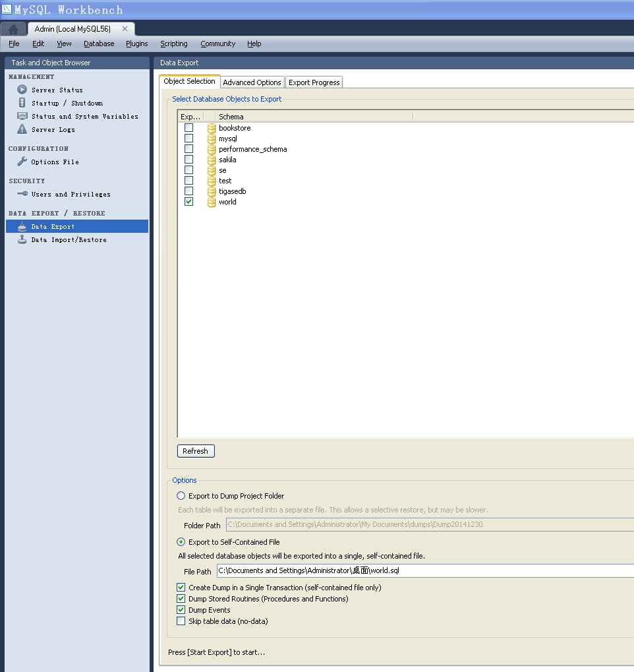Tick the sakila schema checkbox
The width and height of the screenshot is (634, 672).
pos(188,160)
